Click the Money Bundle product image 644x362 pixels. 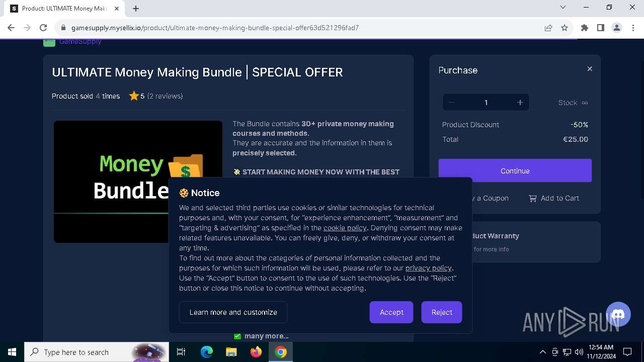tap(138, 182)
